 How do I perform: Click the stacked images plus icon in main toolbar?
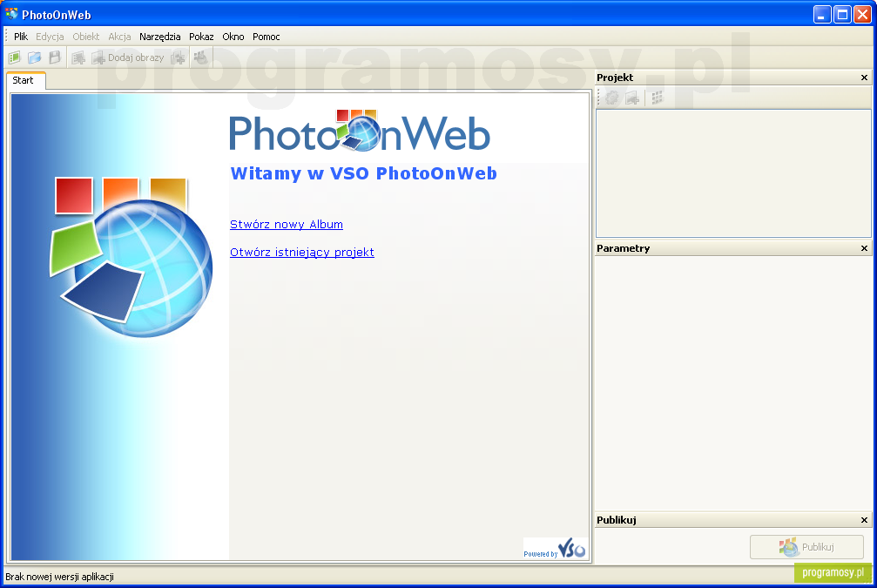pos(178,57)
